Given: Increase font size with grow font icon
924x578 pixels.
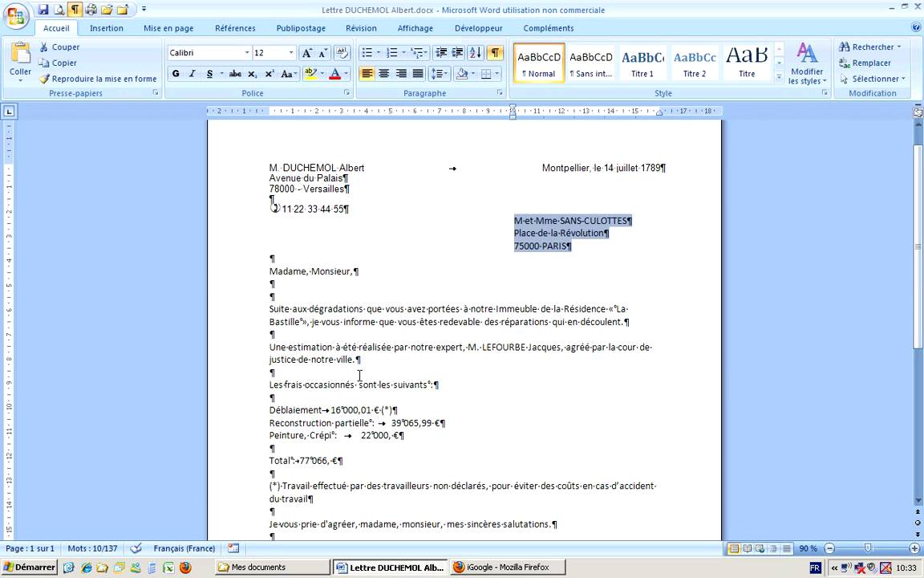Looking at the screenshot, I should pyautogui.click(x=306, y=53).
